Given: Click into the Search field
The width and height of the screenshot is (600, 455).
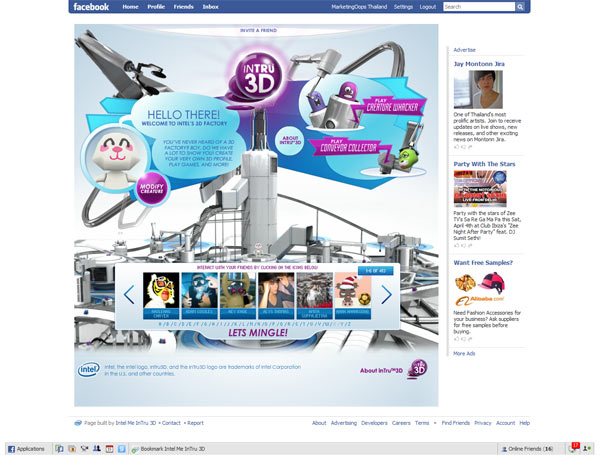Looking at the screenshot, I should pyautogui.click(x=479, y=7).
